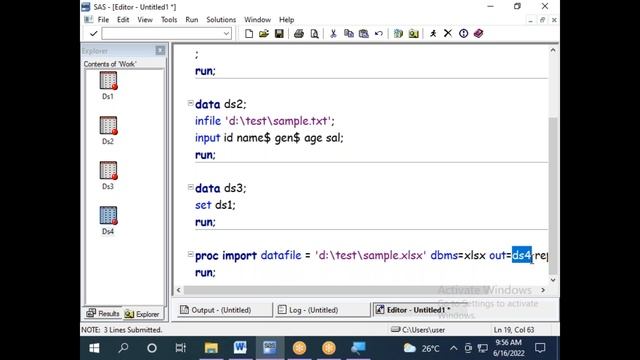The image size is (640, 360).
Task: Click the C:\Users\user folder in status bar
Action: point(418,329)
